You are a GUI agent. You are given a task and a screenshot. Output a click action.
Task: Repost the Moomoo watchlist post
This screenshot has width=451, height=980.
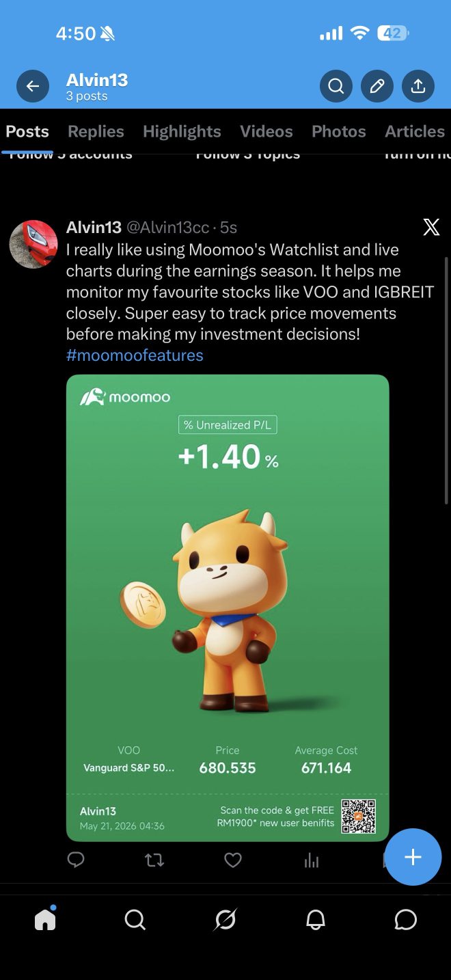[154, 860]
